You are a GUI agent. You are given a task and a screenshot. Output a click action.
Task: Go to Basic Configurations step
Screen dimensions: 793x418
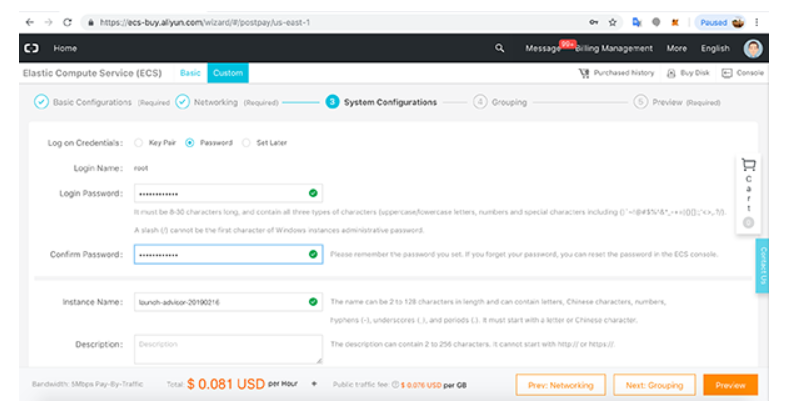coord(92,102)
